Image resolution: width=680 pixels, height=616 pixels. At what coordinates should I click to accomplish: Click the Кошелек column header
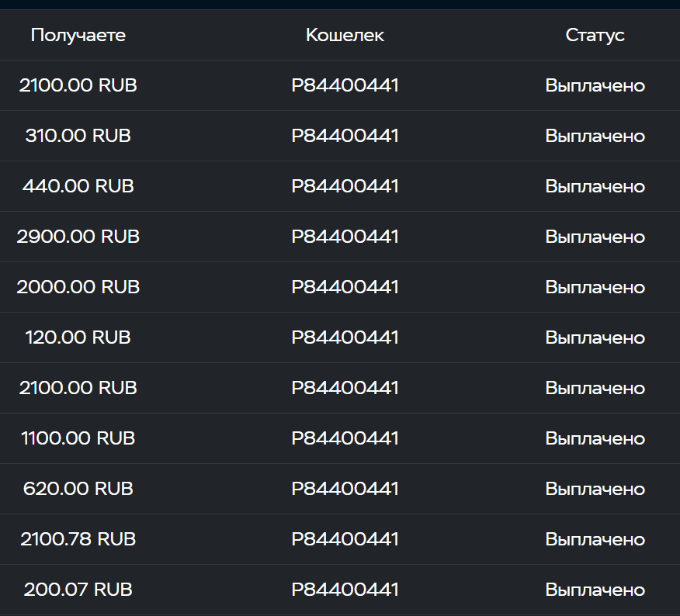point(345,35)
